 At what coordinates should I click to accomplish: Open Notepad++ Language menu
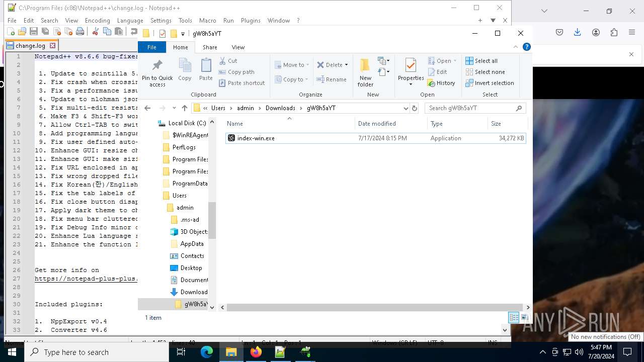[130, 21]
